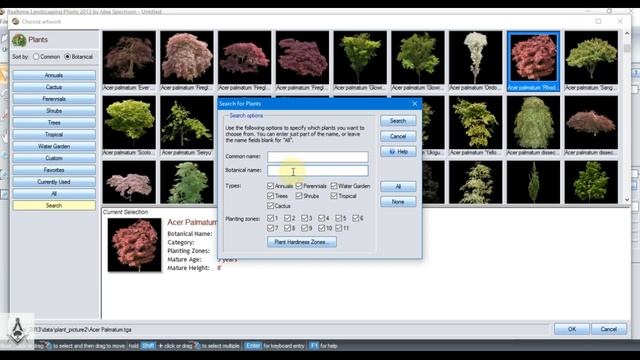
Task: Open Plant Hardiness Zones information
Action: tap(302, 242)
